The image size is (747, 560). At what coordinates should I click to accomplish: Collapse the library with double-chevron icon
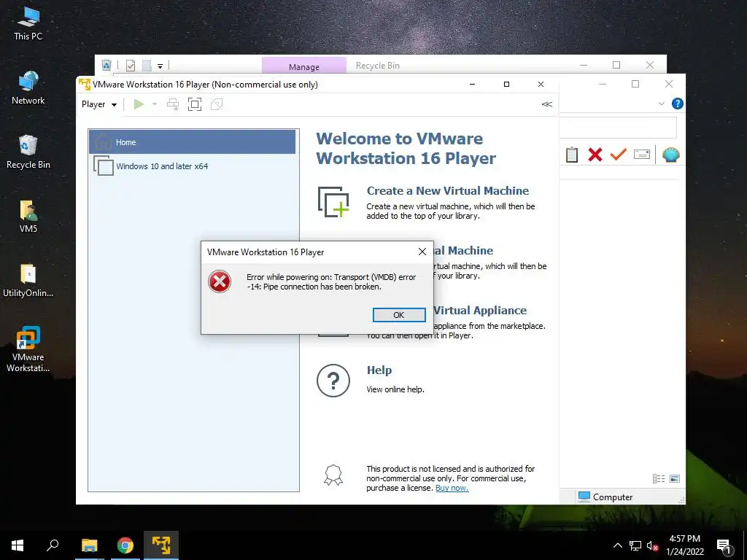(x=546, y=104)
